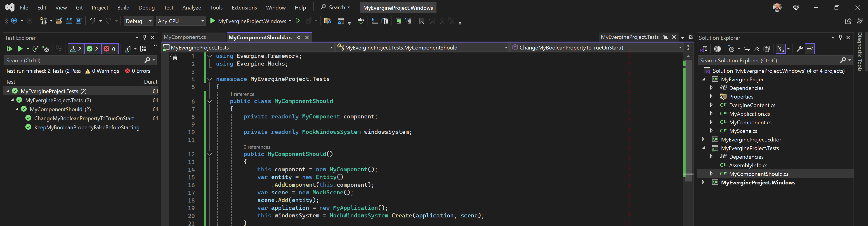This screenshot has height=226, width=868.
Task: Open the Extensions menu
Action: tap(244, 7)
